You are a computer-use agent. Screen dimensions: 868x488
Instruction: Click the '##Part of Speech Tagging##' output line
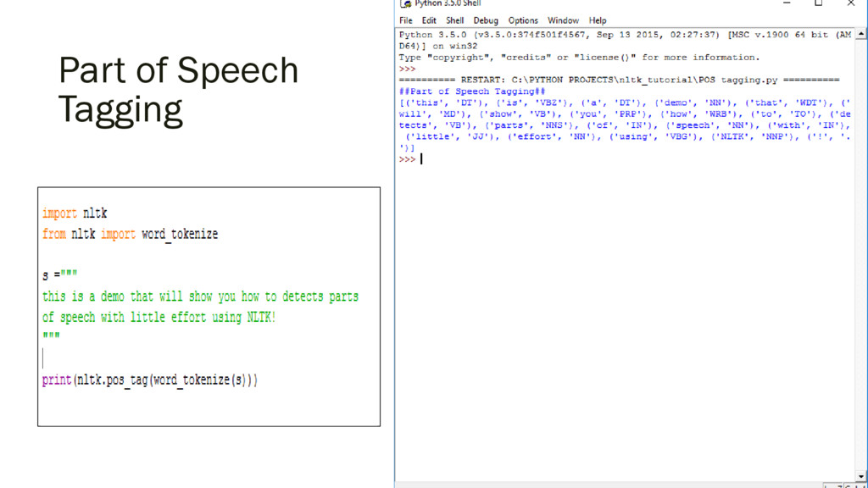[472, 91]
